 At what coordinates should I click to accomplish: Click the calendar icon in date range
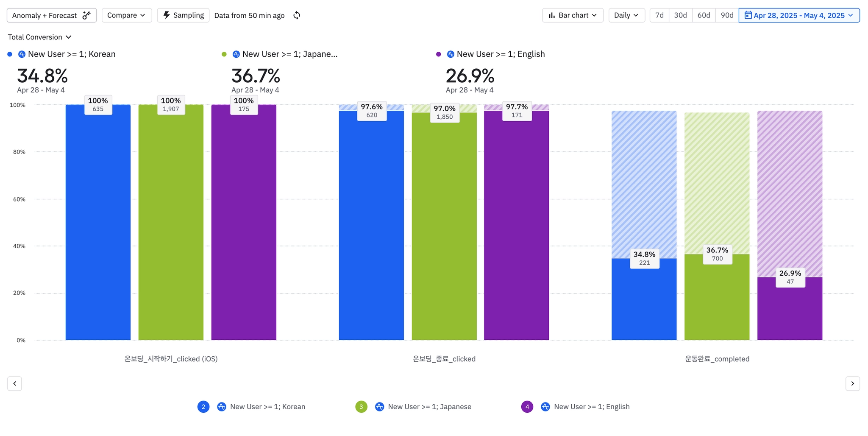pyautogui.click(x=748, y=15)
